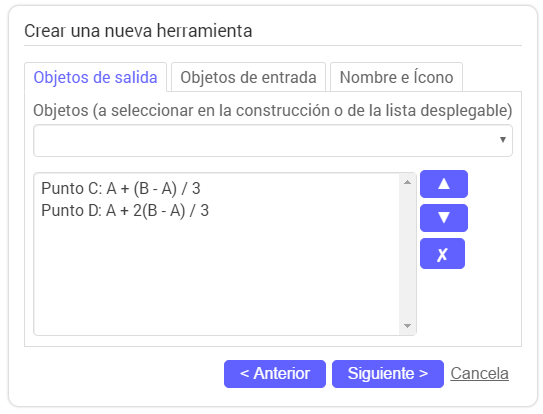Go back with the Anterior button

tap(275, 374)
